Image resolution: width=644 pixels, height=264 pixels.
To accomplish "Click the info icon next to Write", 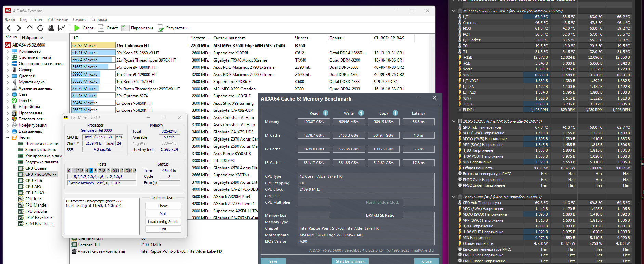I will pyautogui.click(x=361, y=113).
